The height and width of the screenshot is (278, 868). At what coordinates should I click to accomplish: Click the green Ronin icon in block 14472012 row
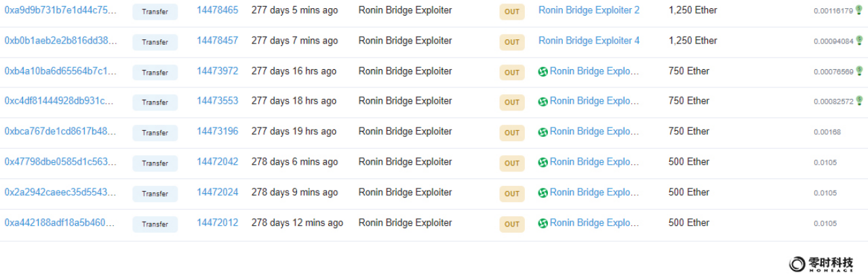542,223
